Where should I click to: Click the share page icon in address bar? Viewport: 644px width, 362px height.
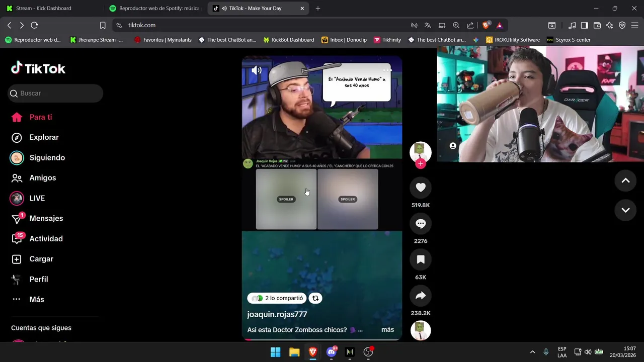(x=470, y=25)
